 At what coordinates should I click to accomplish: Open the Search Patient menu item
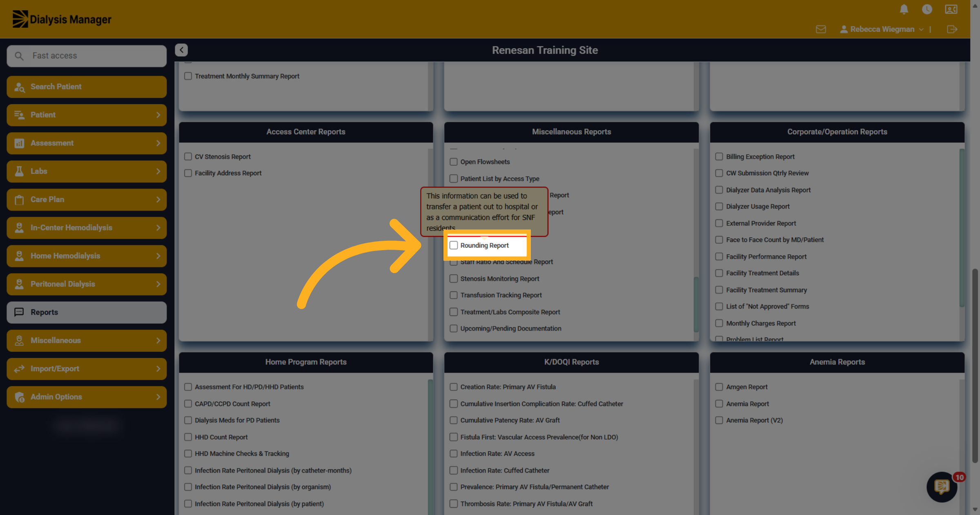[87, 87]
